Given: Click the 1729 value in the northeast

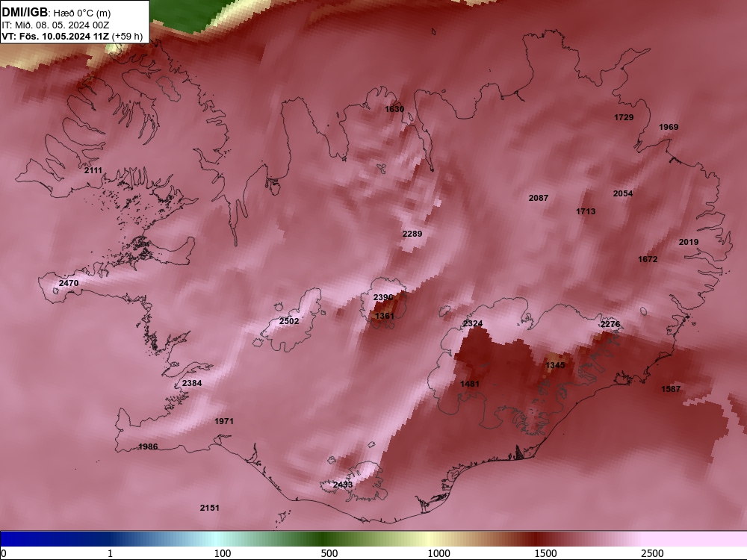Looking at the screenshot, I should coord(624,117).
